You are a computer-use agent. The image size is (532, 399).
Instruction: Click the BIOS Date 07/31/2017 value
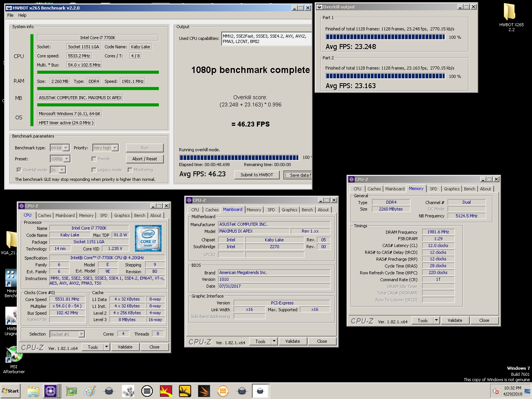click(x=274, y=286)
